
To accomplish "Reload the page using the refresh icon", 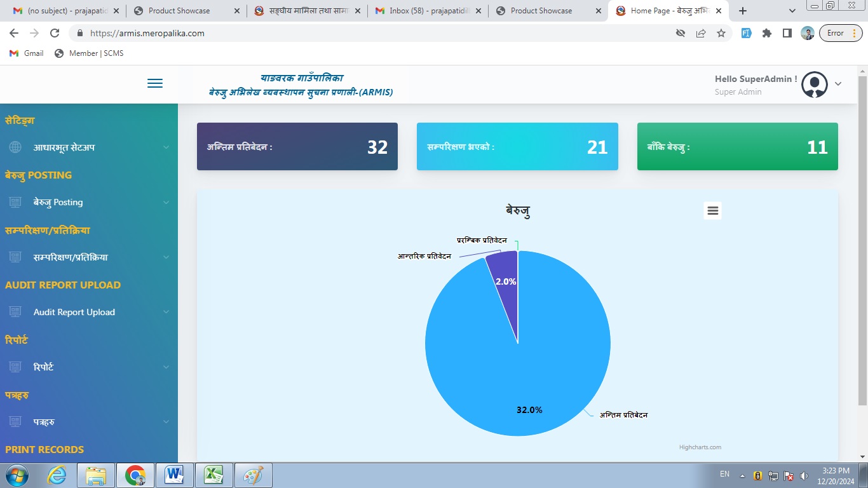I will click(x=55, y=33).
